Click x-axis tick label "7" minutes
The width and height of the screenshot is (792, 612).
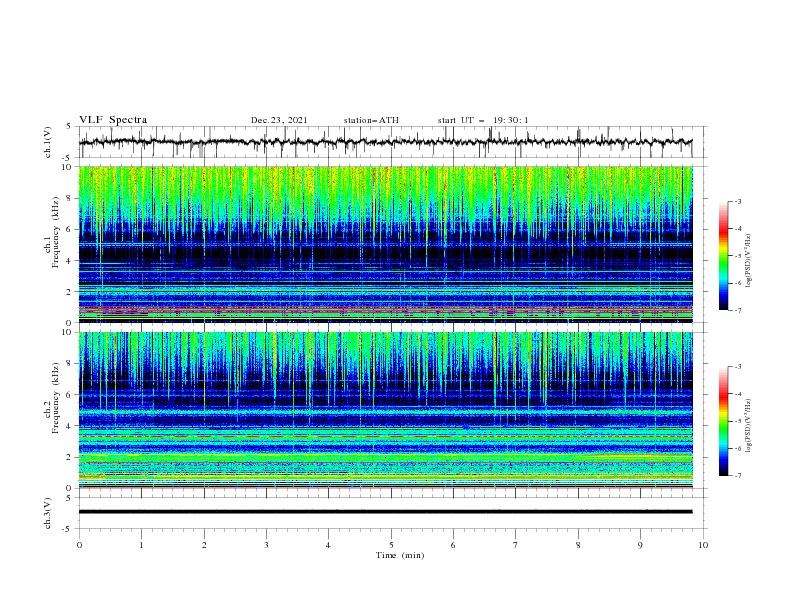point(515,545)
